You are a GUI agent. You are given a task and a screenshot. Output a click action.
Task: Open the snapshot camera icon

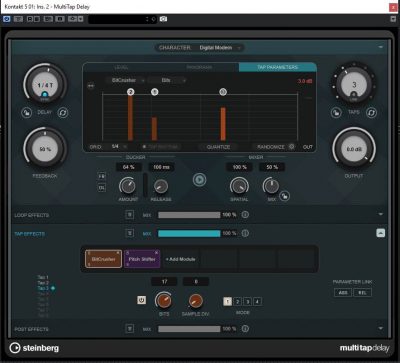coord(163,19)
